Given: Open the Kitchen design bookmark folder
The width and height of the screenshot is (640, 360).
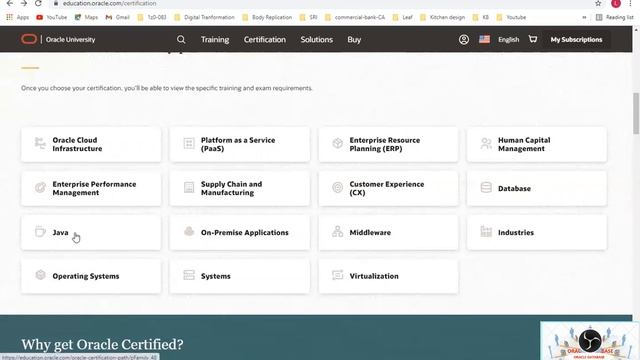Looking at the screenshot, I should point(442,18).
